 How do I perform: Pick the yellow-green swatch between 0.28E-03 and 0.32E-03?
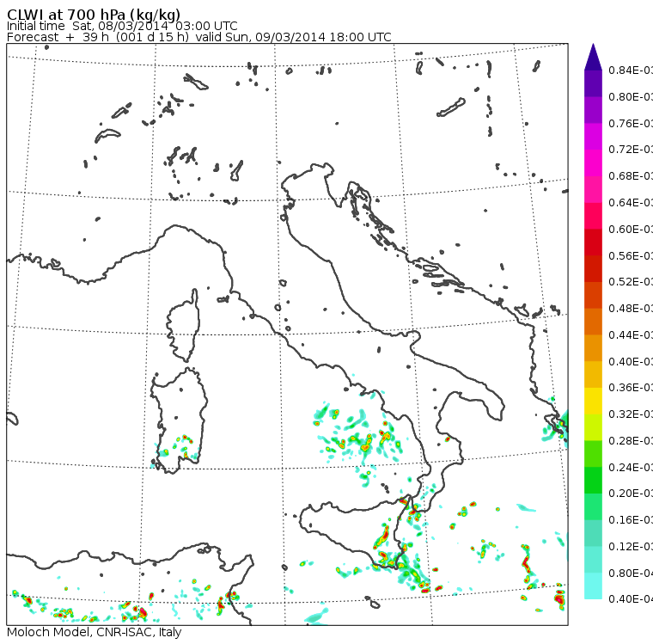pyautogui.click(x=593, y=427)
